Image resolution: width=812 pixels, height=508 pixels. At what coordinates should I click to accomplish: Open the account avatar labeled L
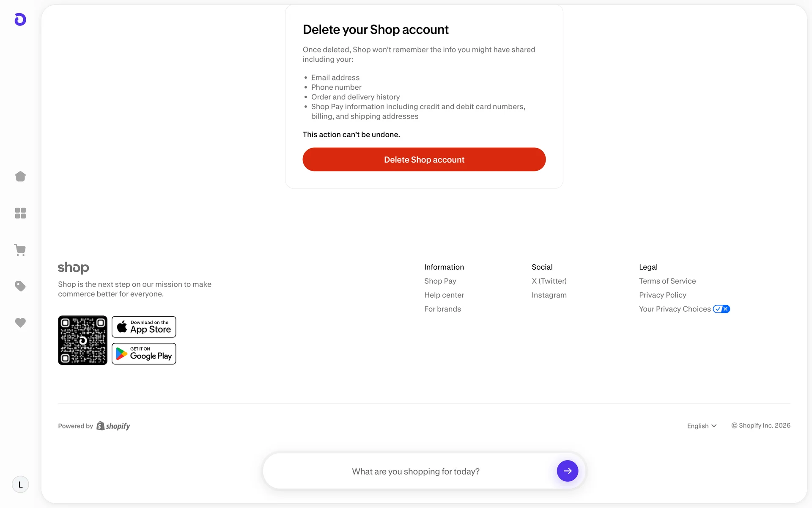tap(20, 484)
